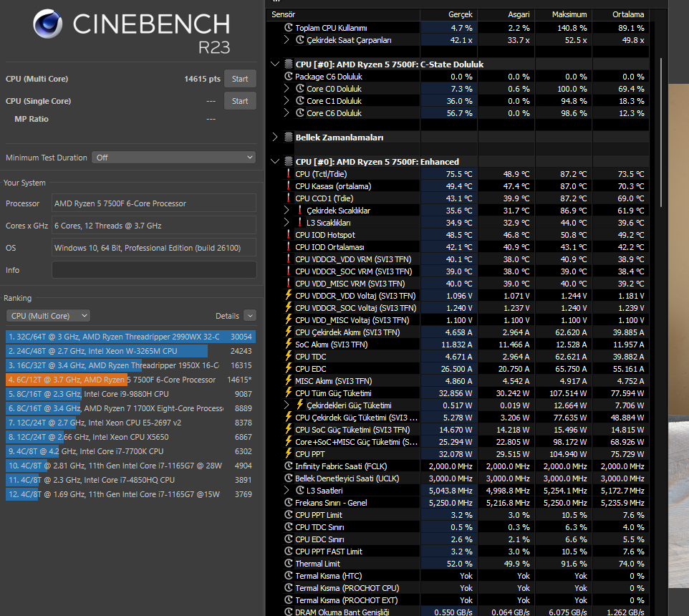Click chip icon of Bellek Zamanlamaları
The image size is (689, 616).
coord(289,137)
